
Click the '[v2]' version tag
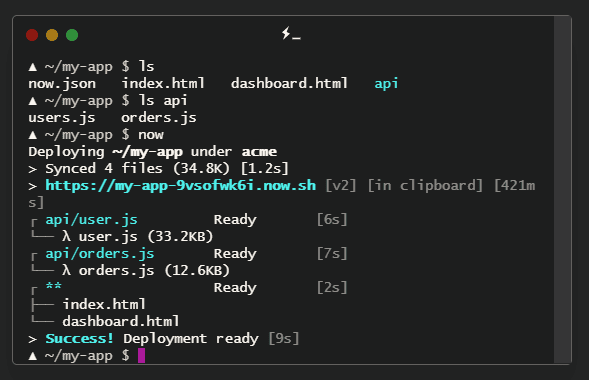[340, 185]
